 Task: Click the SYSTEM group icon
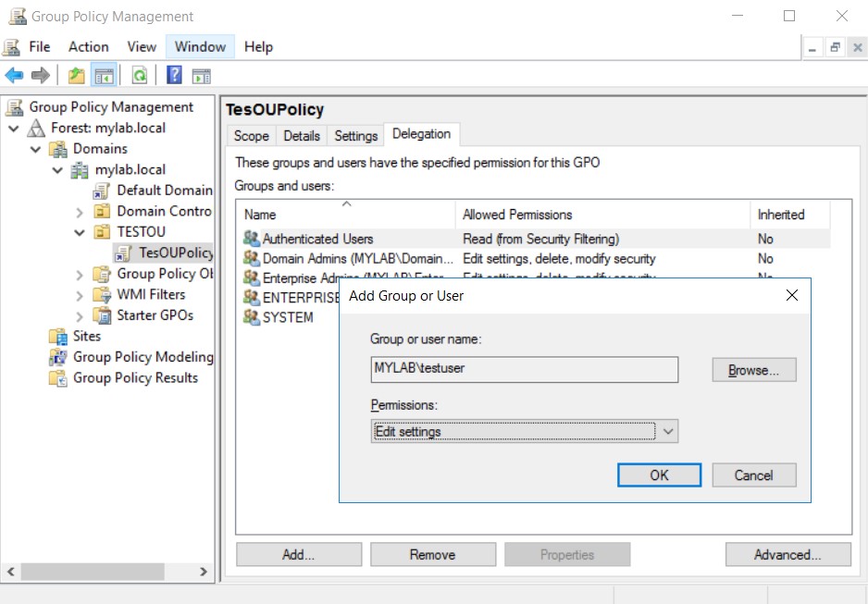click(252, 317)
